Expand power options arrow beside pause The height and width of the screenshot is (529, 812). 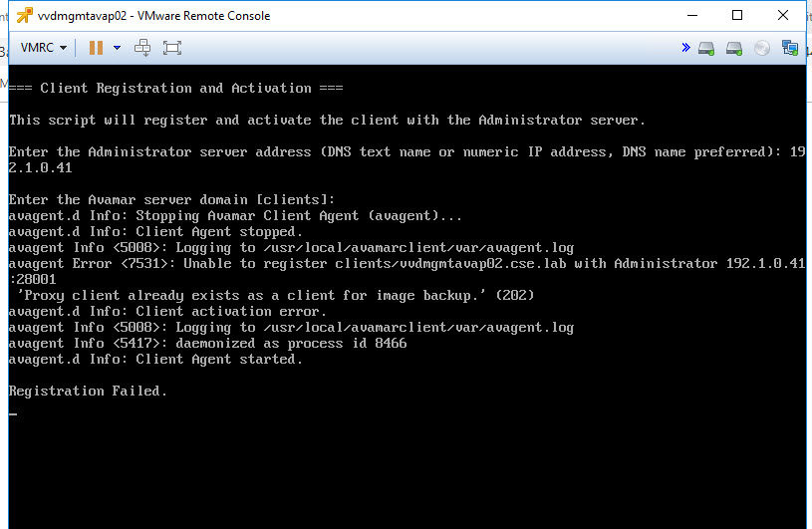pos(117,48)
